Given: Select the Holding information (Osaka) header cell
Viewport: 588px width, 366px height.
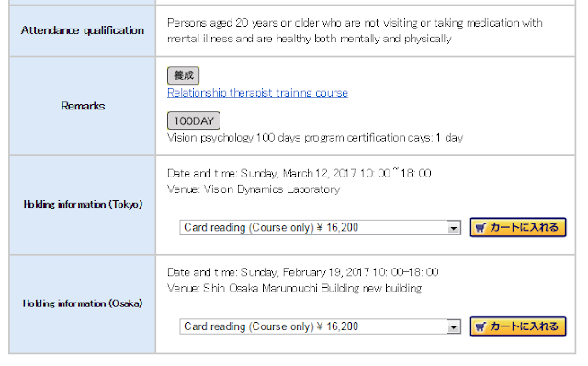Looking at the screenshot, I should click(83, 303).
